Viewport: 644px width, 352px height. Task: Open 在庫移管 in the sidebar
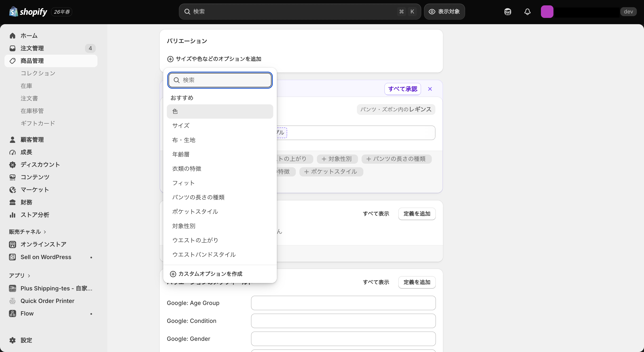click(32, 111)
